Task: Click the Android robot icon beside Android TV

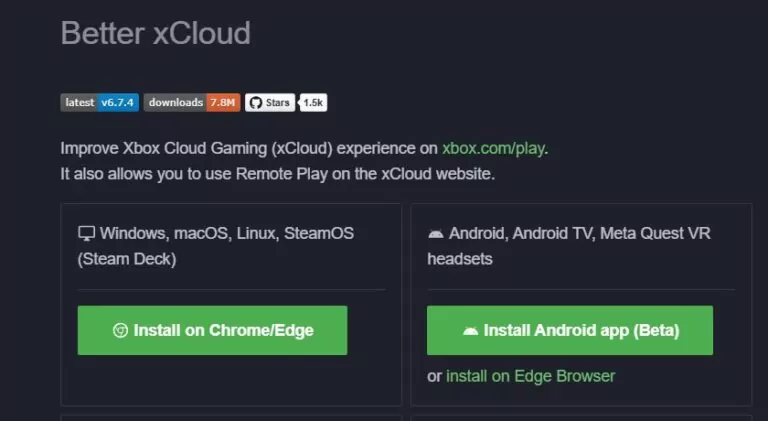Action: 435,234
